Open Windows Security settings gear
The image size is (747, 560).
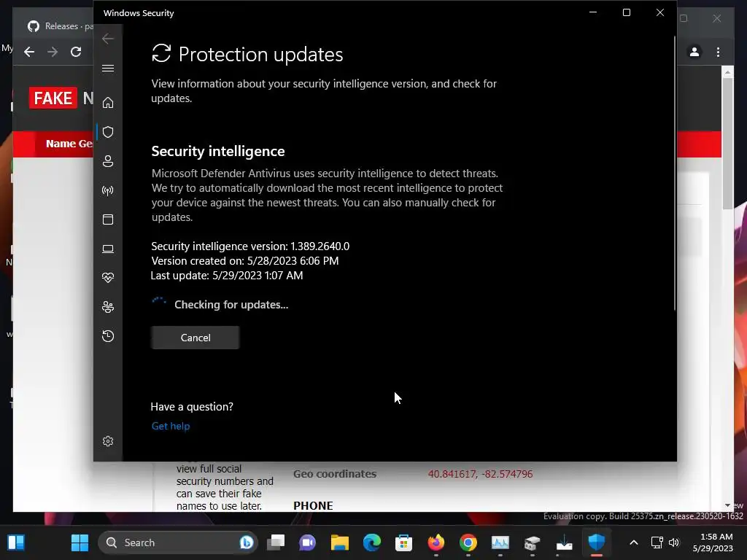(x=108, y=441)
